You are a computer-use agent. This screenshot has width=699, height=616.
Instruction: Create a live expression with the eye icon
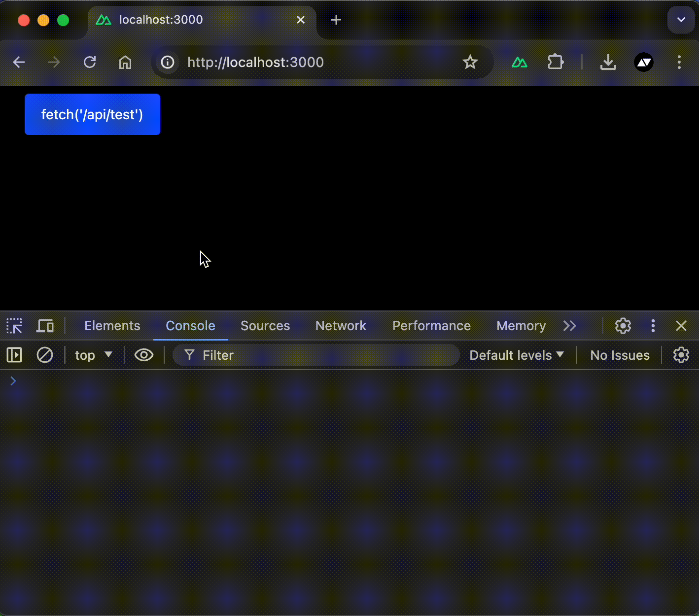[144, 355]
